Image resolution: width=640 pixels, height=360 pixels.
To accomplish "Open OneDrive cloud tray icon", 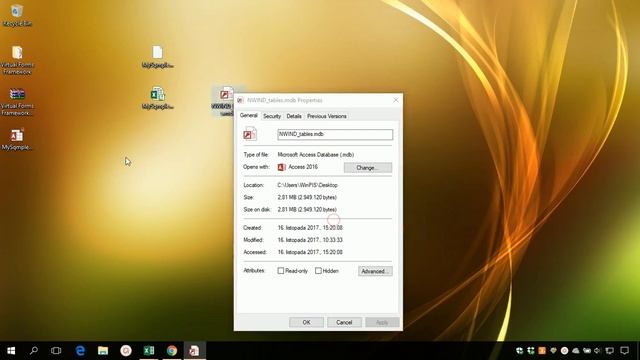I will tap(576, 350).
